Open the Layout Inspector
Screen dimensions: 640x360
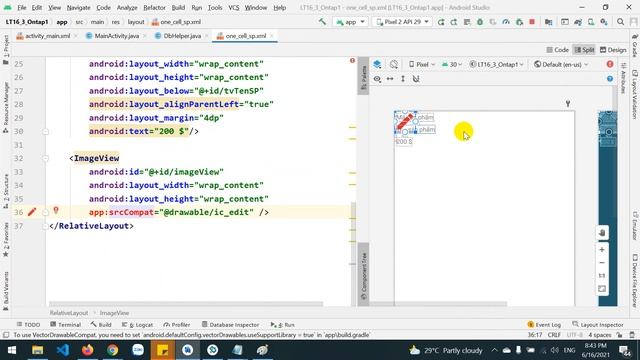[x=598, y=324]
